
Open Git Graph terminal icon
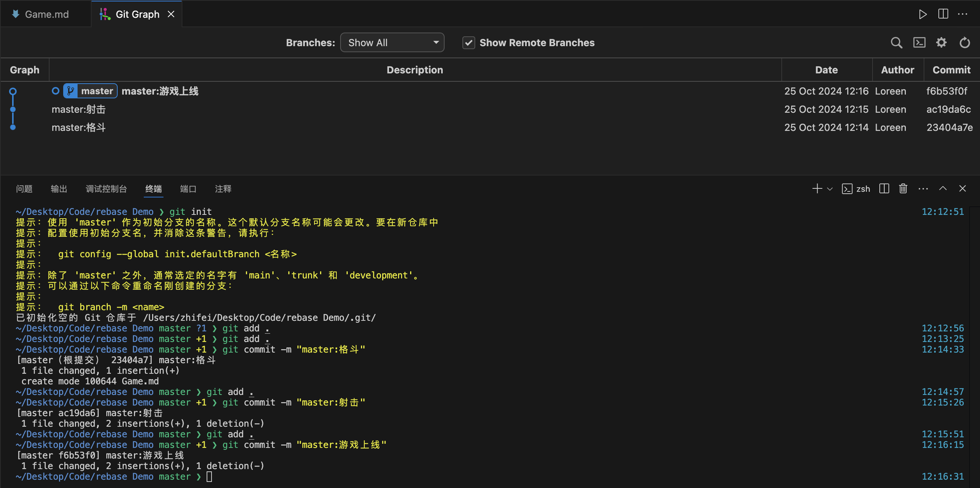tap(919, 43)
